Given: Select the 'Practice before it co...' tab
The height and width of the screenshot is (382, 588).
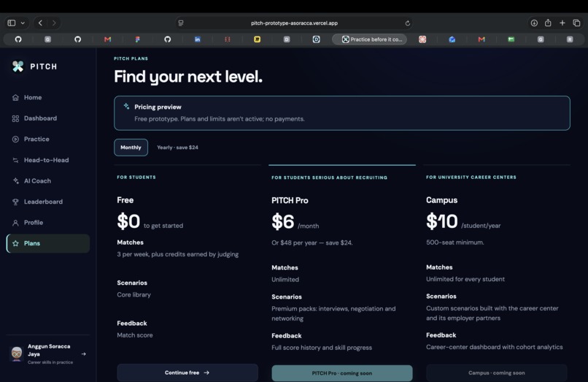Looking at the screenshot, I should pyautogui.click(x=369, y=39).
